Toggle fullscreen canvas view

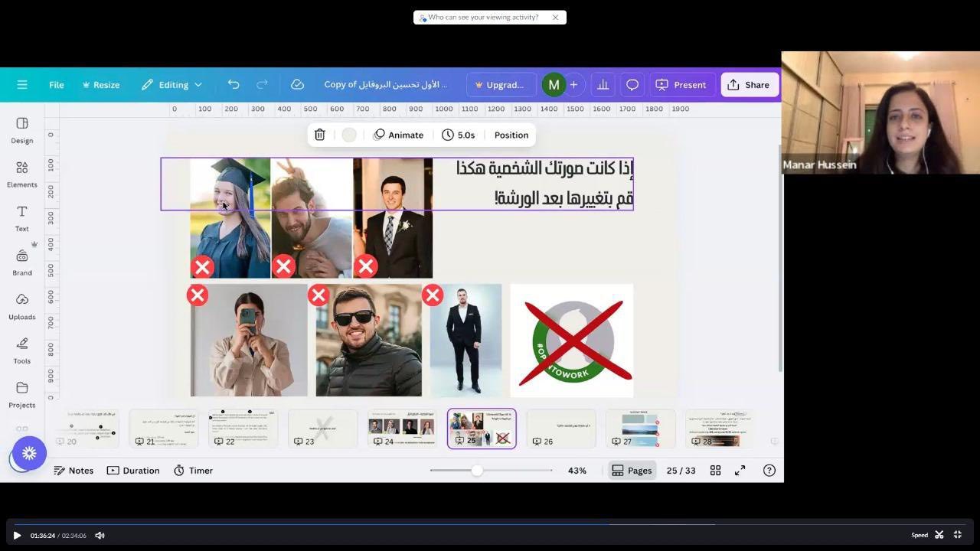(740, 471)
